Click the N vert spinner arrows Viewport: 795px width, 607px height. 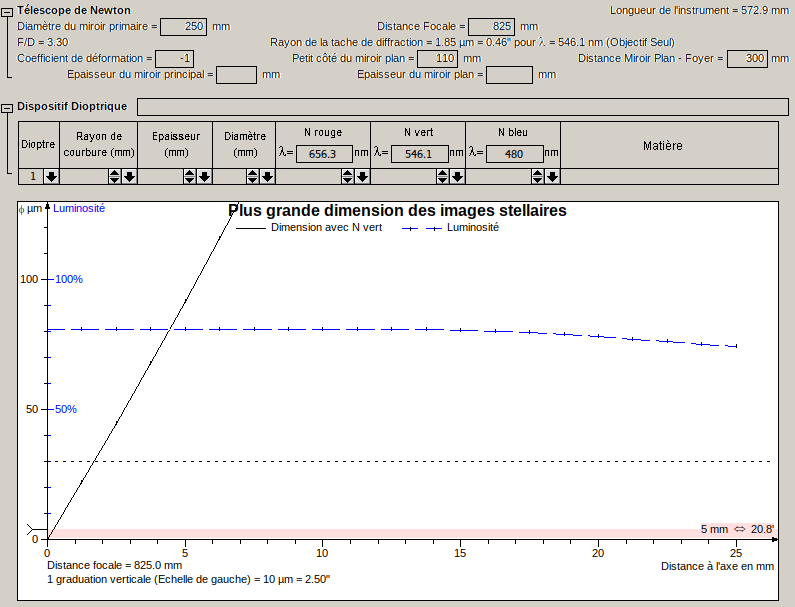(x=443, y=176)
